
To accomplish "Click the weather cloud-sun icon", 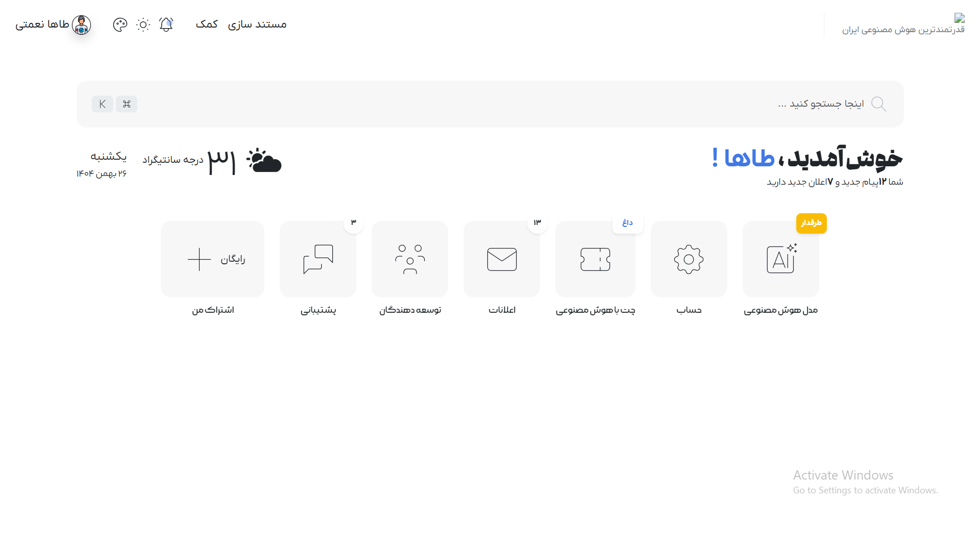I will [264, 160].
